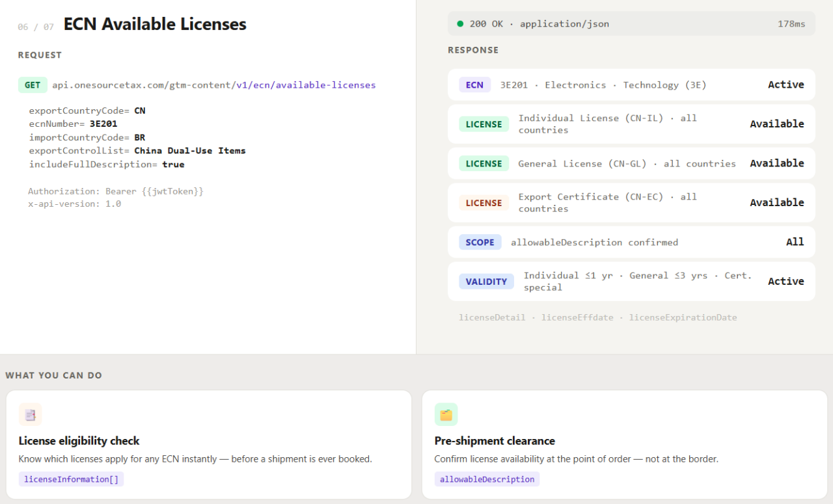Click the licenseDetail licenseEffdate footnote line
The height and width of the screenshot is (504, 833).
pyautogui.click(x=597, y=317)
